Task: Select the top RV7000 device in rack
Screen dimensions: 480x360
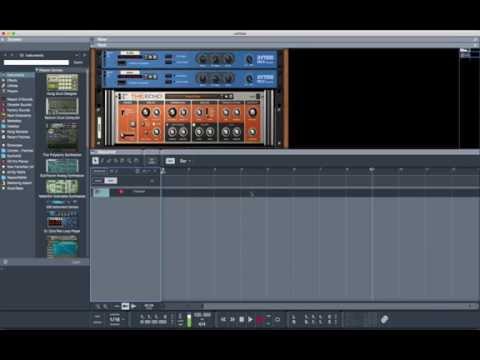Action: pyautogui.click(x=190, y=59)
